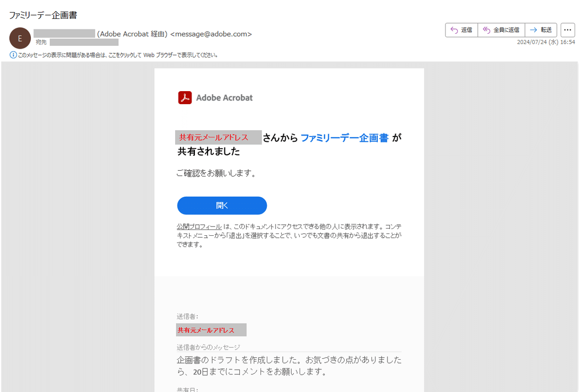The width and height of the screenshot is (579, 392).
Task: Select the sender address message@adobe.com
Action: [x=211, y=34]
